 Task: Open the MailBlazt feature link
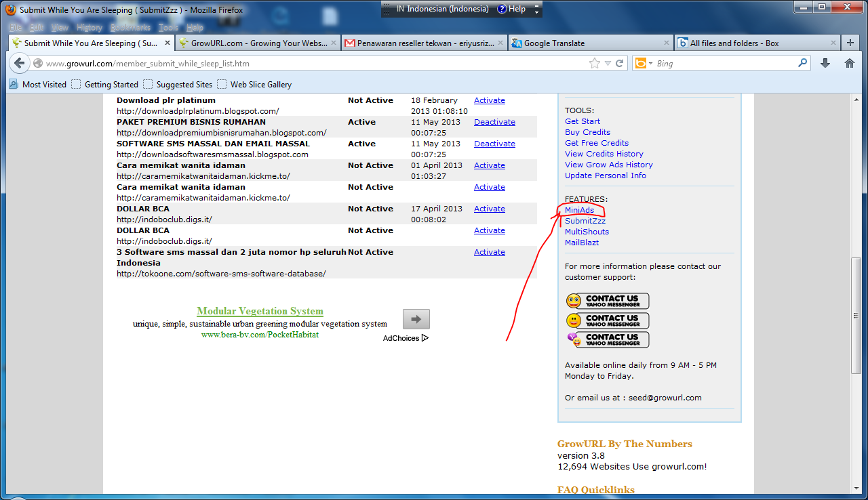point(582,243)
